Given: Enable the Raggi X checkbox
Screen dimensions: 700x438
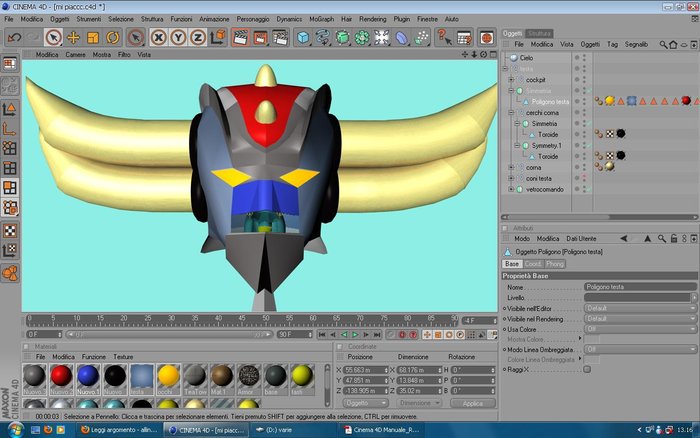Looking at the screenshot, I should (587, 370).
